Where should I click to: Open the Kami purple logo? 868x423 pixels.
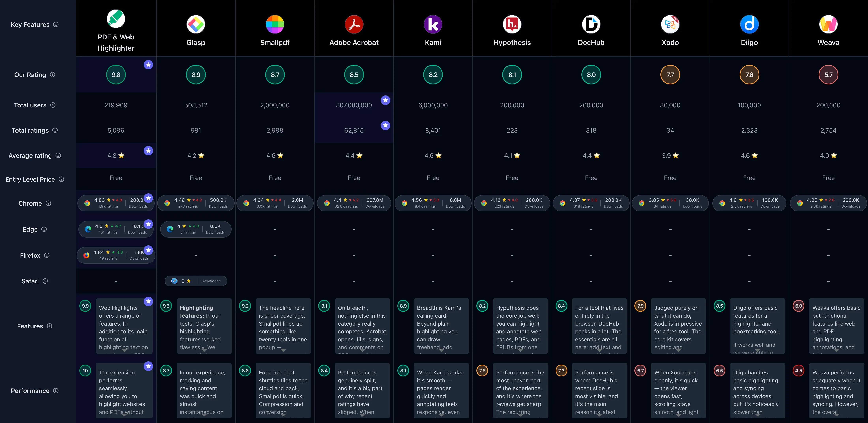pos(433,24)
